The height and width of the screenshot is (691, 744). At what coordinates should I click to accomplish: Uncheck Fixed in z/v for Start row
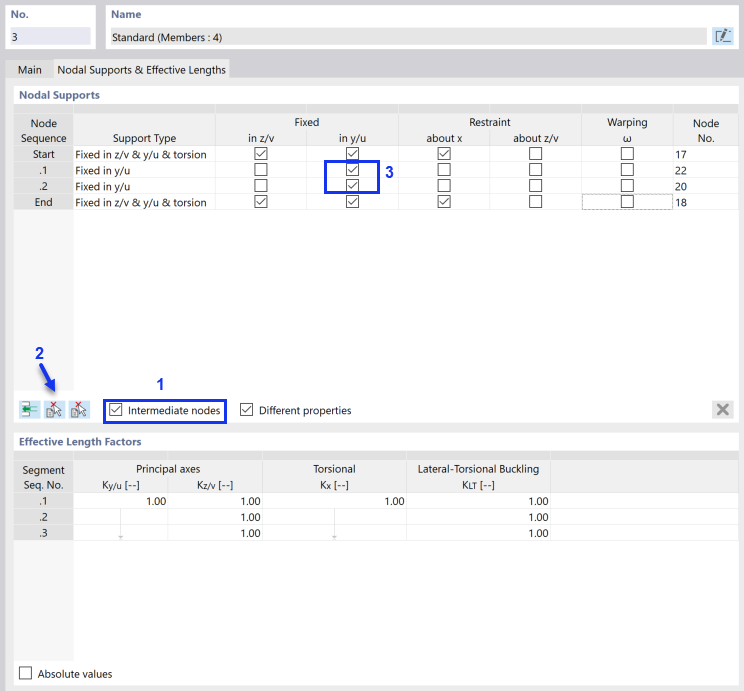pos(260,154)
